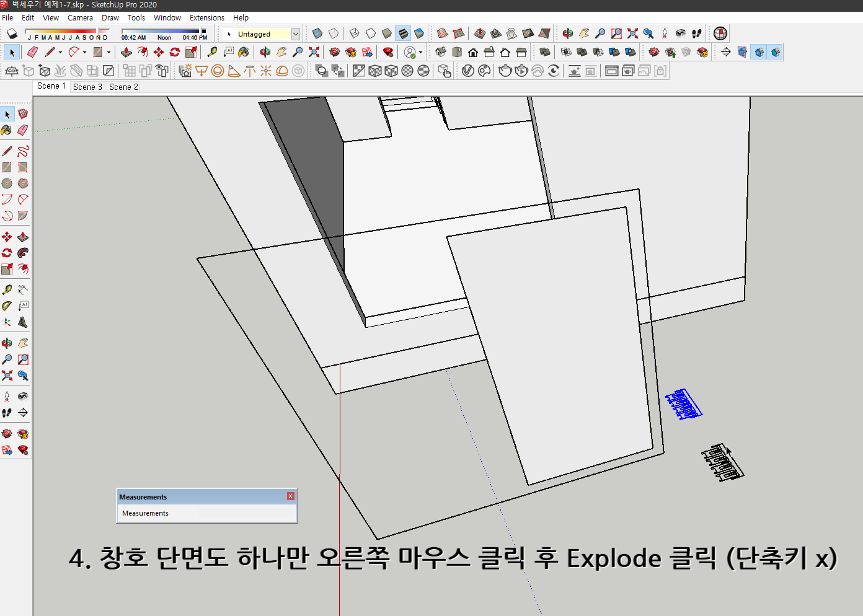The image size is (863, 616).
Task: Enable X-ray face style
Action: click(x=317, y=33)
